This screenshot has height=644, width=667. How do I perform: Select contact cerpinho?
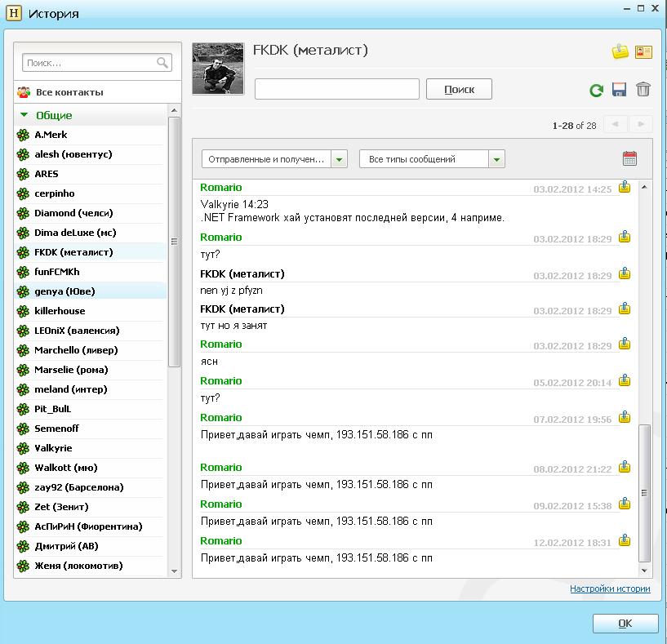[x=90, y=193]
